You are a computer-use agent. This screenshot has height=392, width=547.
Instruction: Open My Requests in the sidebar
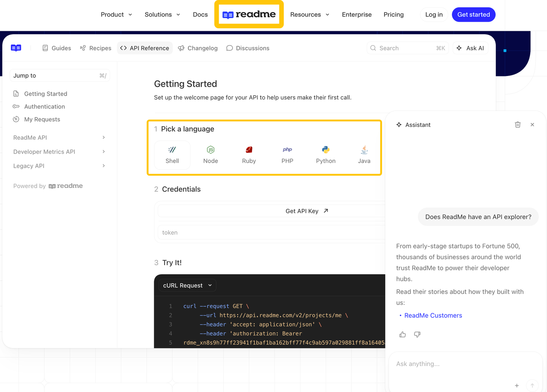[36, 119]
